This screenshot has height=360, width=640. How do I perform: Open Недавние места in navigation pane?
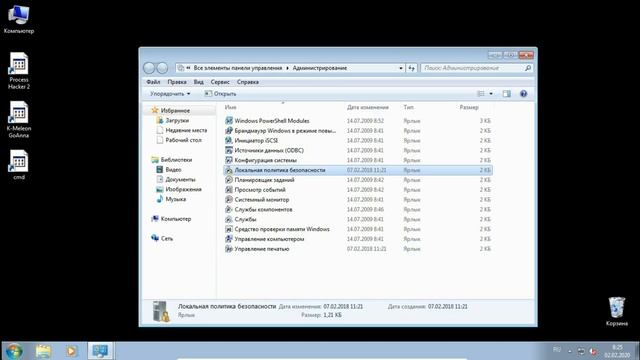point(186,130)
